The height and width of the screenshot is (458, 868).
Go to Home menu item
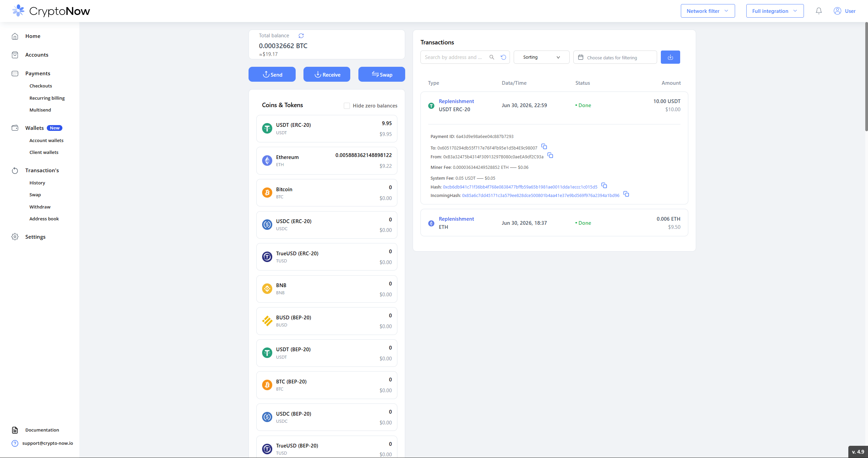33,36
